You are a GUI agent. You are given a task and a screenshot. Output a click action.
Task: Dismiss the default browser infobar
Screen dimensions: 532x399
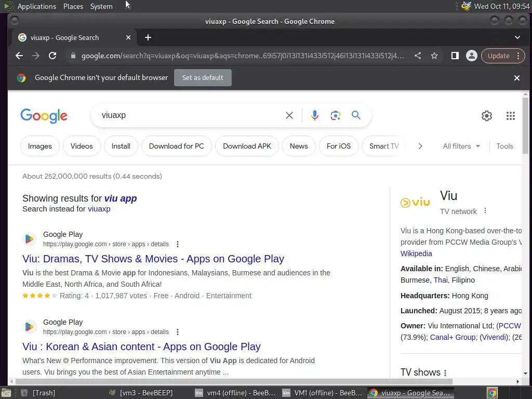click(517, 78)
